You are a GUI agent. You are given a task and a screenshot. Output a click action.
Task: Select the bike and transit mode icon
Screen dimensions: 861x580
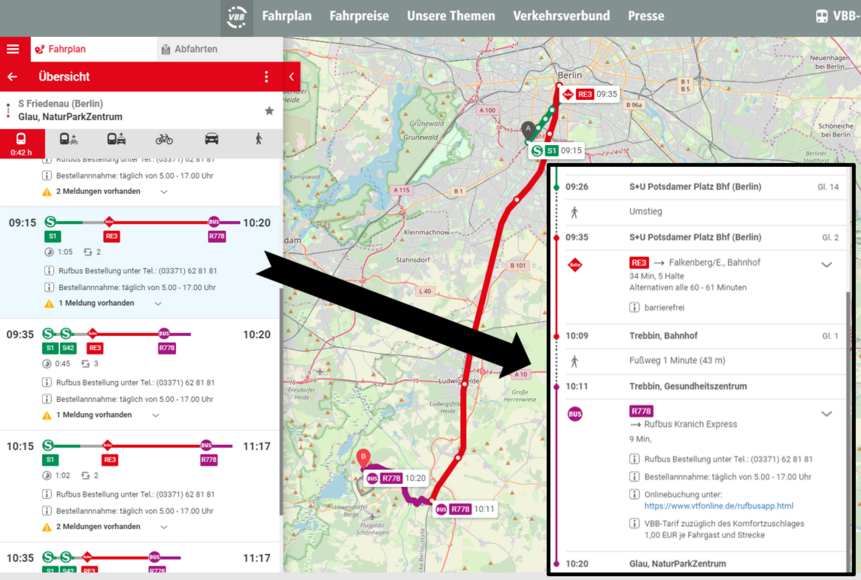pos(68,139)
